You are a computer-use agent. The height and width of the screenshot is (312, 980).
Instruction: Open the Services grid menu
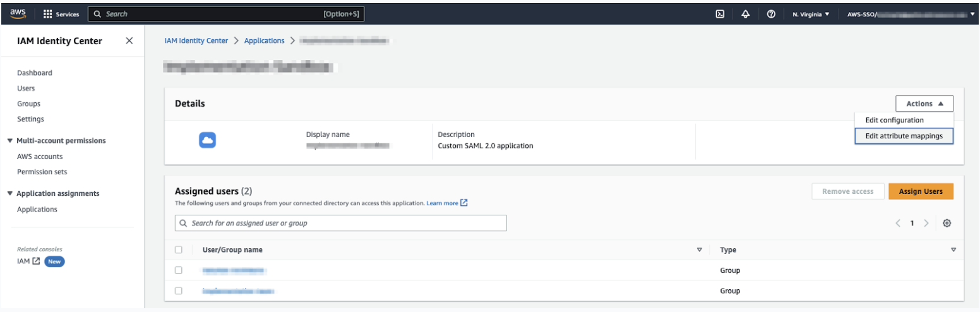point(61,14)
